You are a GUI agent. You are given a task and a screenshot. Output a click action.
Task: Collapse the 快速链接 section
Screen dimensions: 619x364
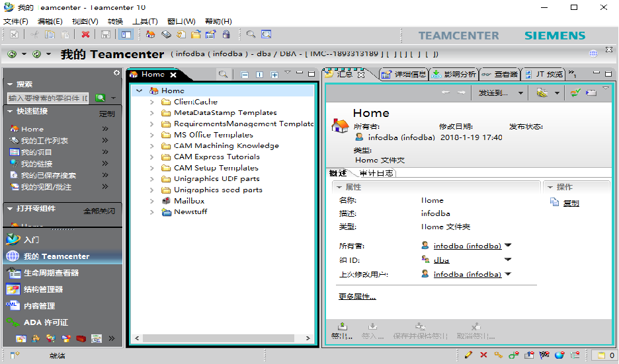click(x=11, y=111)
